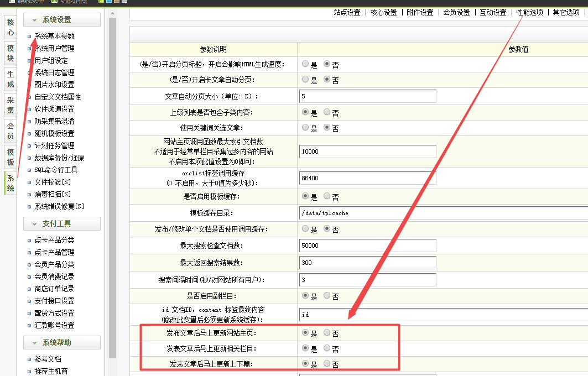This screenshot has width=588, height=376.
Task: Select the 模板 sidebar tab
Action: 11,156
